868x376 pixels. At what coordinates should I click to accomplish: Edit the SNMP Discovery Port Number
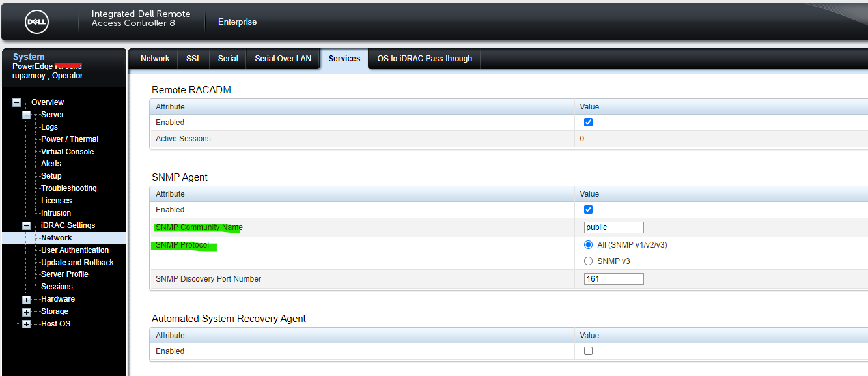tap(613, 278)
